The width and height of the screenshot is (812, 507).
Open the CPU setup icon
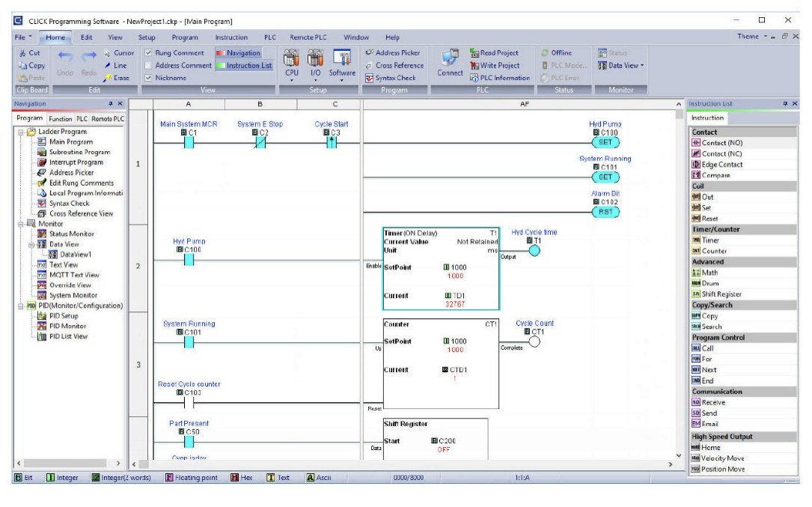click(x=291, y=63)
